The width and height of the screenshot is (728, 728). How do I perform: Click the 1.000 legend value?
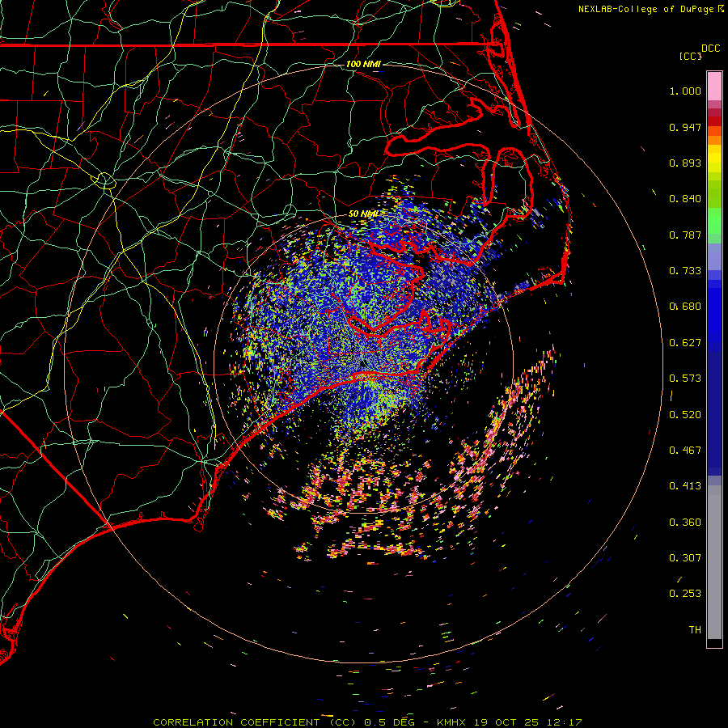(x=685, y=91)
